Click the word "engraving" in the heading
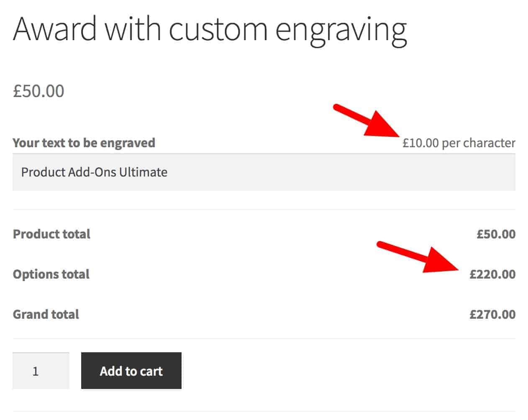Image resolution: width=528 pixels, height=420 pixels. pyautogui.click(x=341, y=29)
